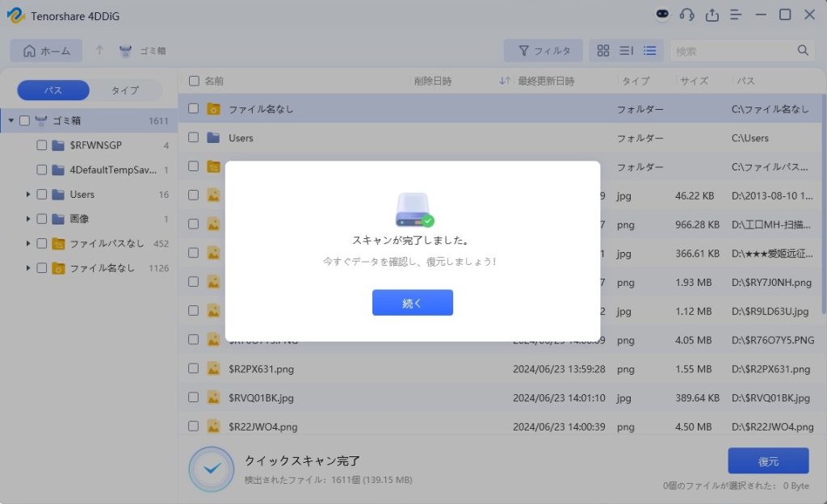The width and height of the screenshot is (827, 504).
Task: Open the hamburger menu icon in title bar
Action: click(736, 15)
